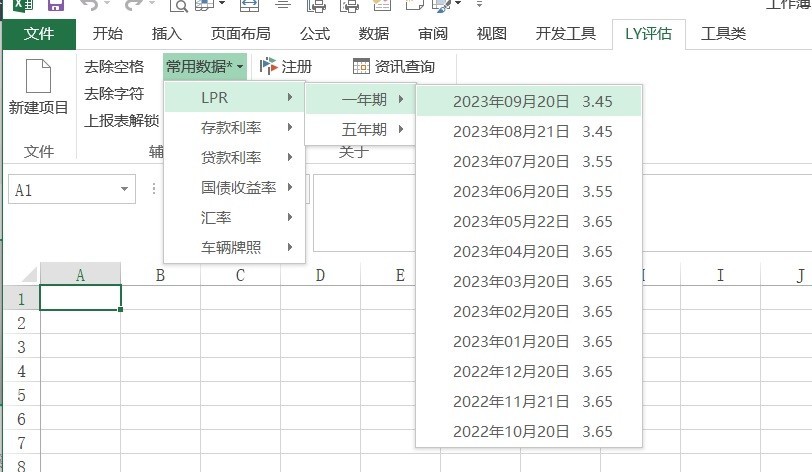Select row 4 header
812x472 pixels.
pyautogui.click(x=21, y=370)
